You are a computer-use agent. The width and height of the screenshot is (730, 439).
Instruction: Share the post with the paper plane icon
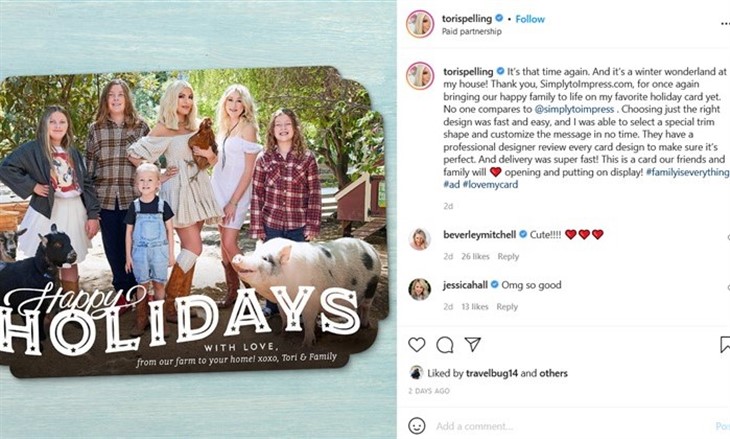coord(473,344)
